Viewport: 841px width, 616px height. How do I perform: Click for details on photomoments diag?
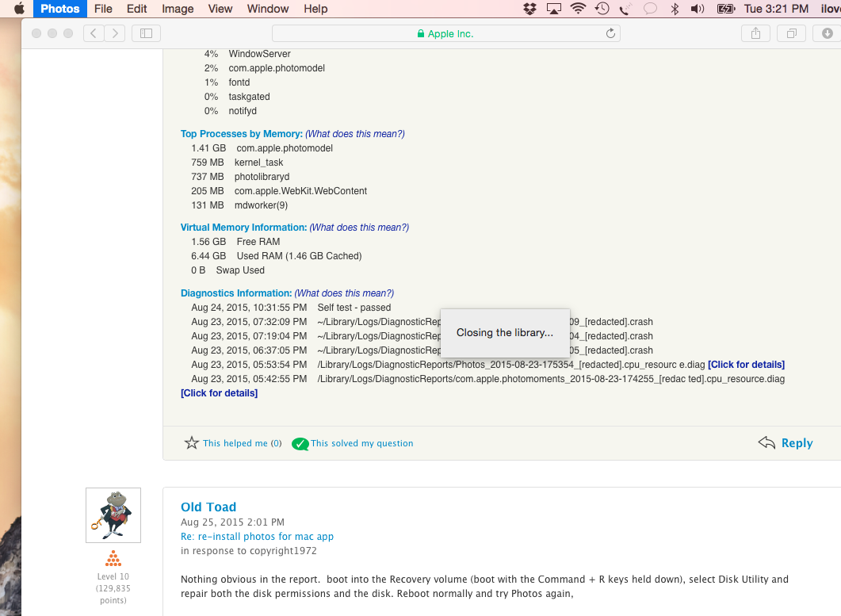click(219, 392)
